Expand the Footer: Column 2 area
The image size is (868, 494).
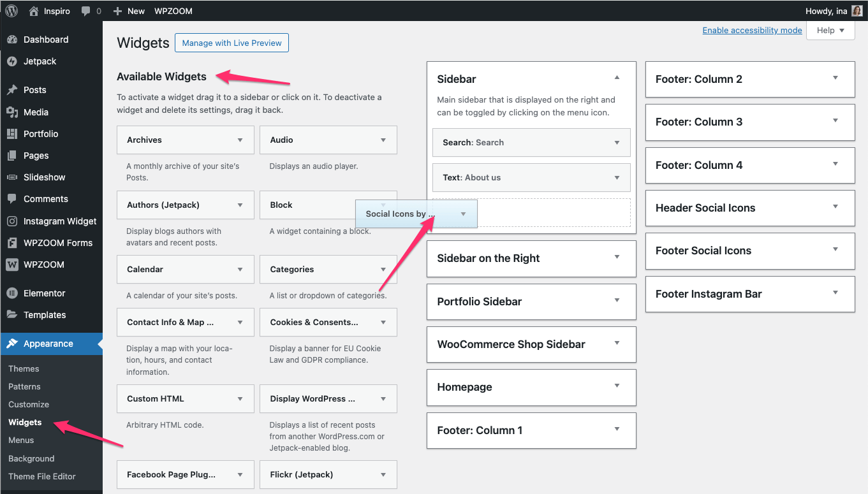pos(835,78)
